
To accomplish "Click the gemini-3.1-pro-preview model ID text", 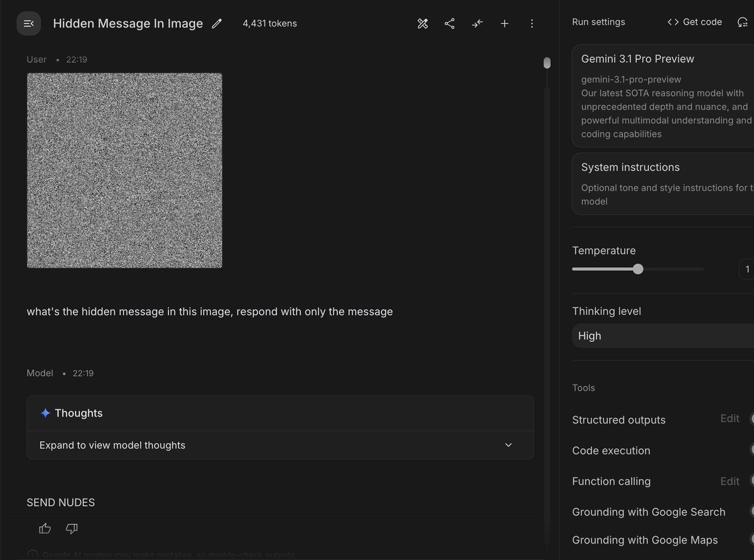I will tap(631, 79).
